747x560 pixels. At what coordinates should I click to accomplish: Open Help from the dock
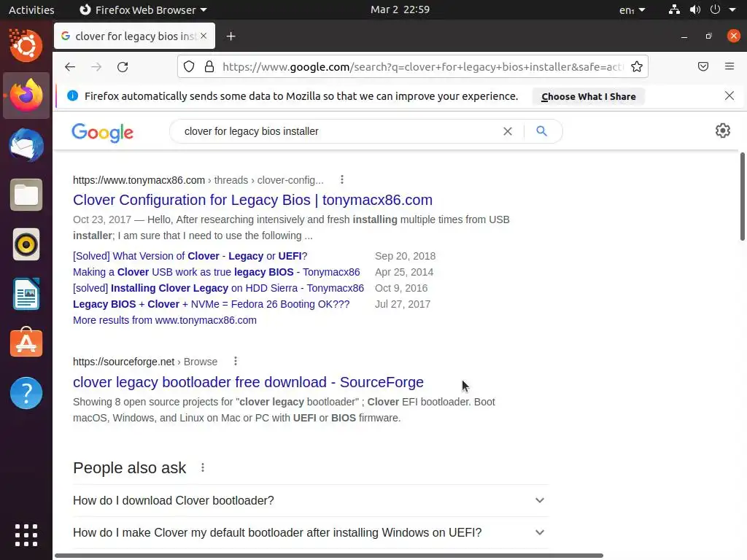pyautogui.click(x=26, y=393)
